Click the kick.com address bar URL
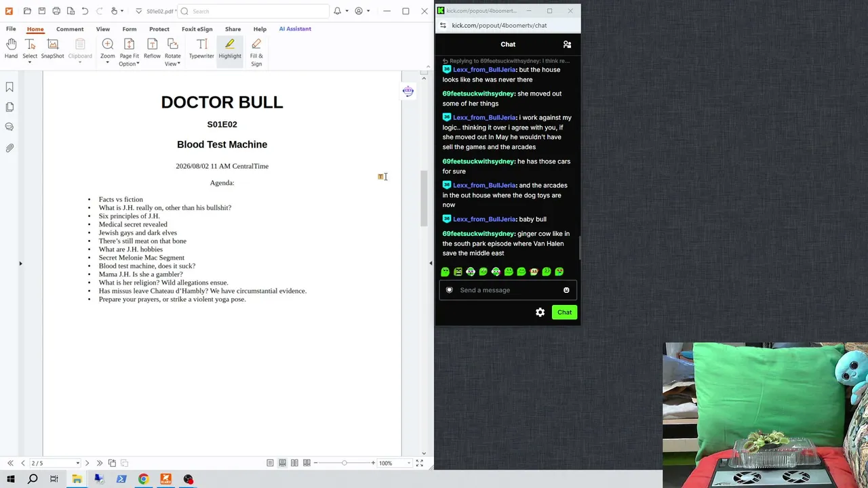 [x=499, y=26]
